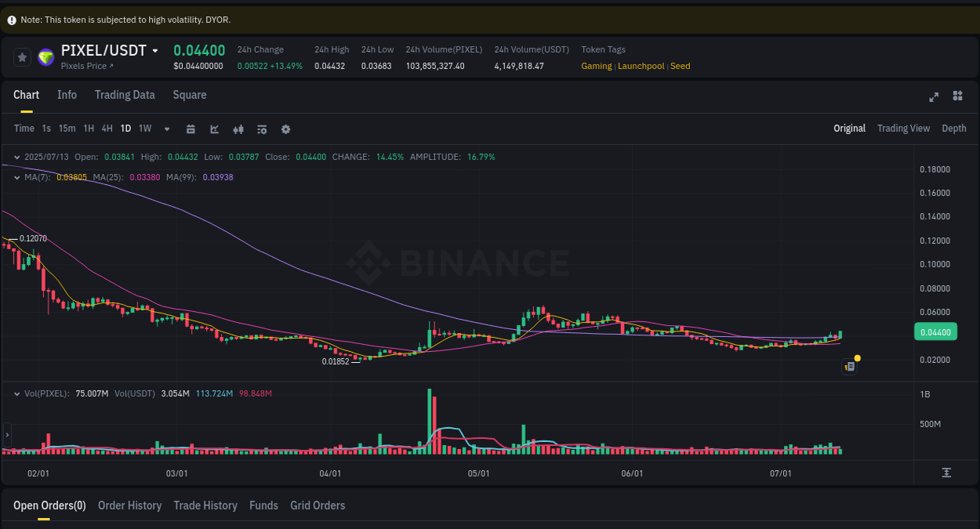
Task: Select the 1W timeframe
Action: [x=144, y=129]
